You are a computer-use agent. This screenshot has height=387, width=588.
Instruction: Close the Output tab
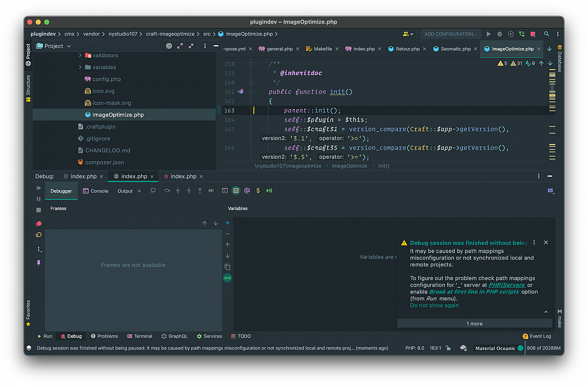click(x=139, y=191)
